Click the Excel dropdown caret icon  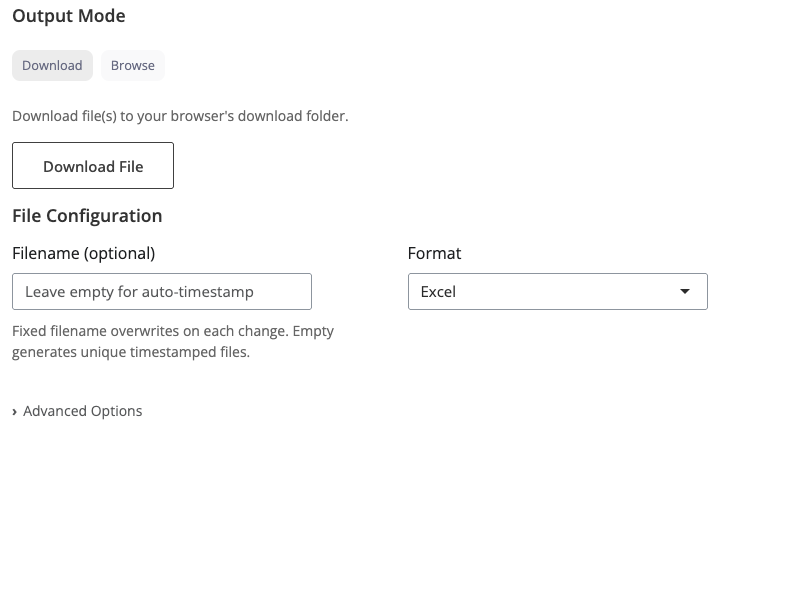click(x=685, y=291)
